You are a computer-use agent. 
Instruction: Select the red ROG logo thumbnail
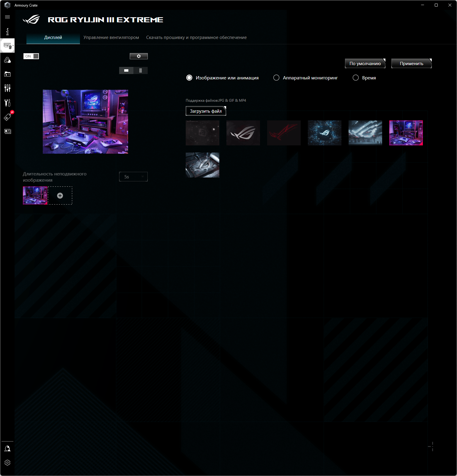284,133
